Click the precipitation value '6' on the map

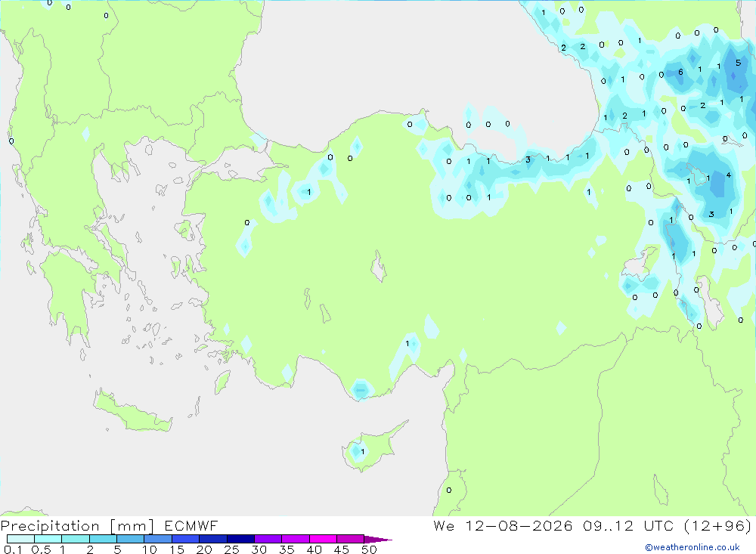(x=680, y=73)
